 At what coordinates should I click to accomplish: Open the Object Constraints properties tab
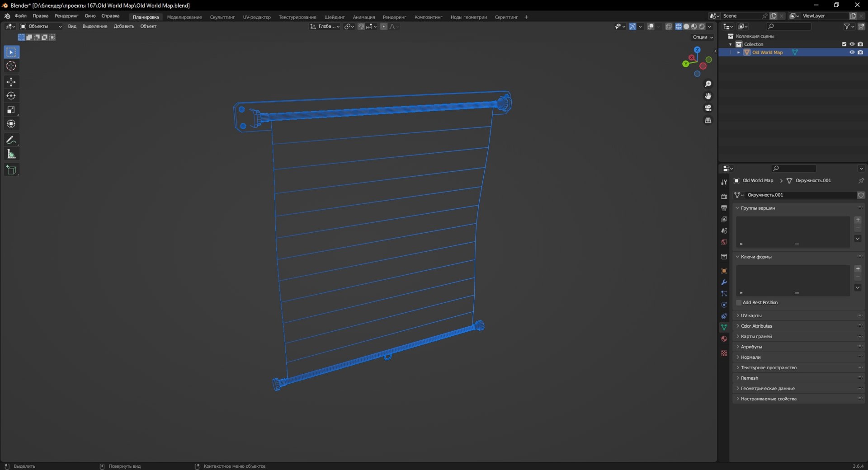tap(724, 316)
